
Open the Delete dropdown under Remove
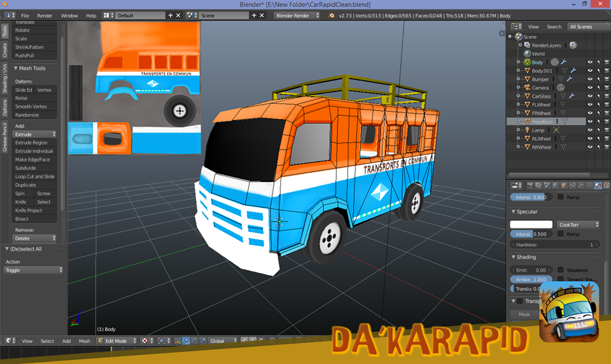point(34,238)
